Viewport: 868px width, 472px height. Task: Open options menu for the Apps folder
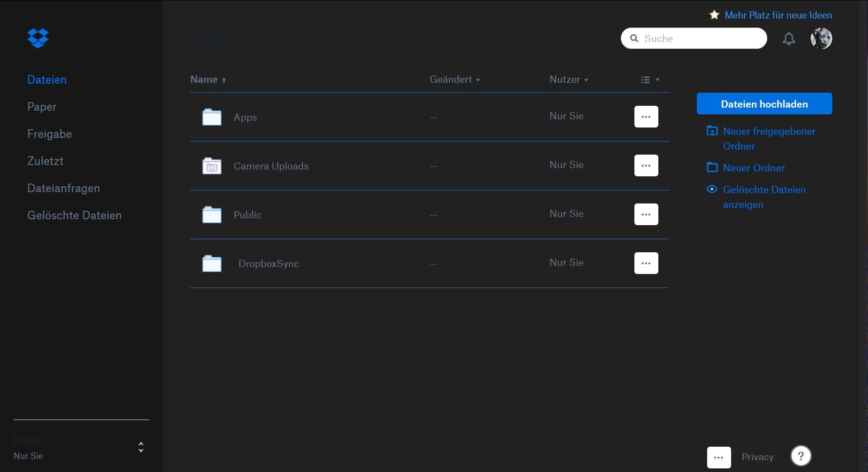646,116
